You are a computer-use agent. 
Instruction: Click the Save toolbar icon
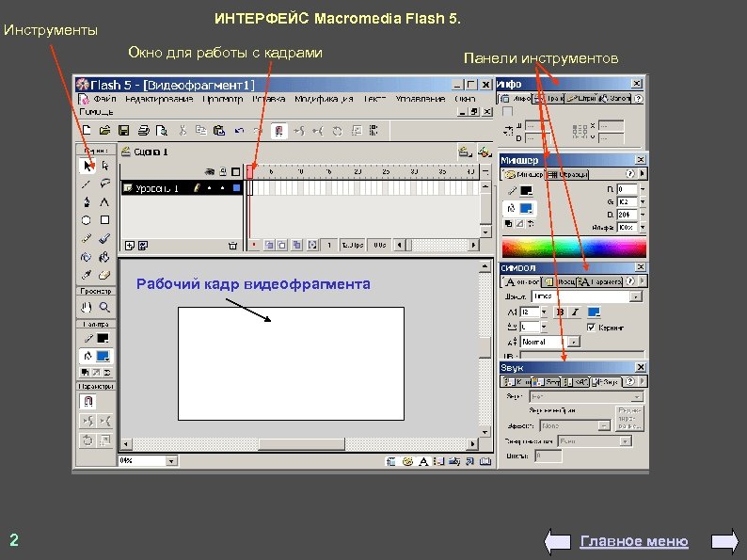124,130
